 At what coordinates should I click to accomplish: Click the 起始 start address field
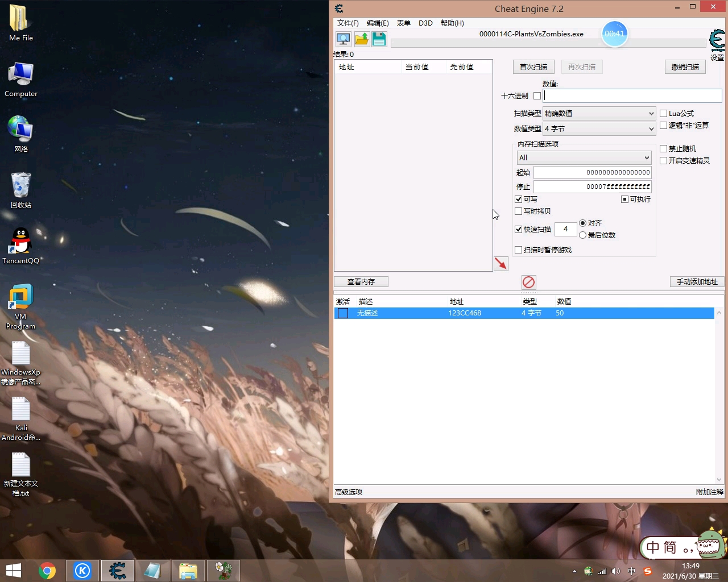pyautogui.click(x=593, y=172)
